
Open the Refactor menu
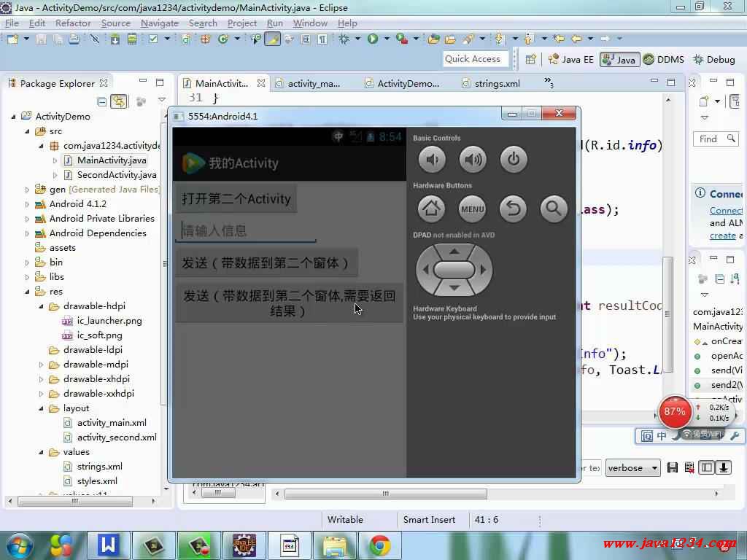[x=73, y=23]
